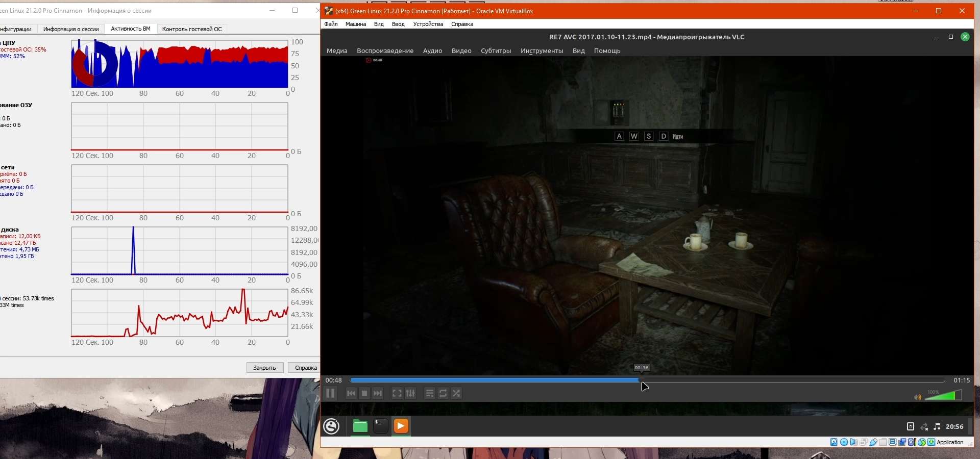Open VirtualBox Машина menu

click(356, 24)
